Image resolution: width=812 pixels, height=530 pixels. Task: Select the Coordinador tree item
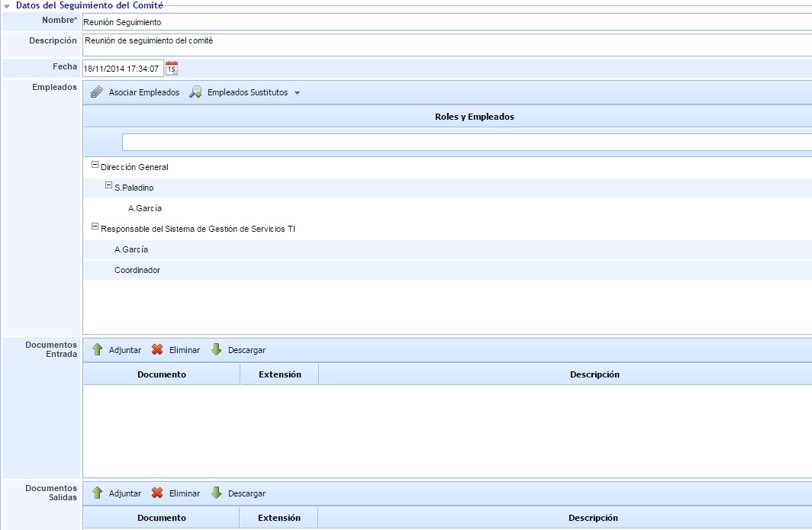137,270
